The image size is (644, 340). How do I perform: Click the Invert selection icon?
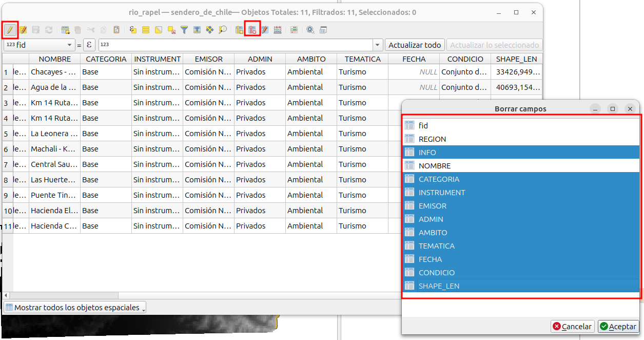point(159,30)
